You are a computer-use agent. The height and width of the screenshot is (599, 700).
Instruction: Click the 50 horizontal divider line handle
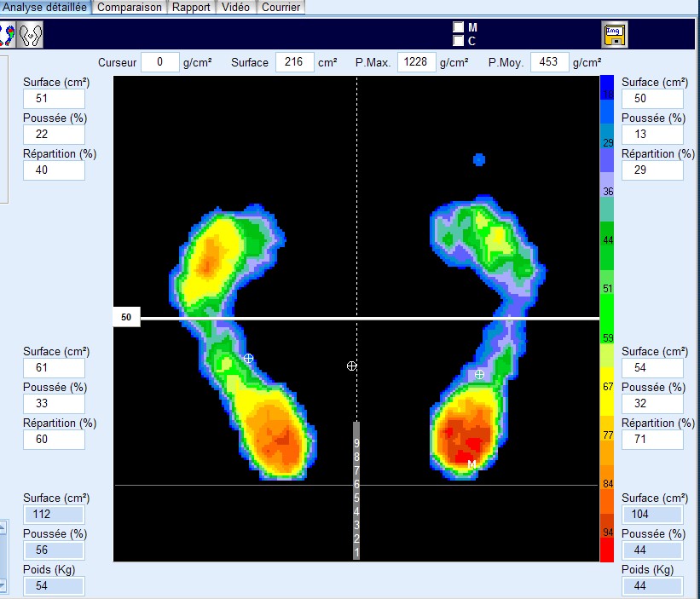click(x=126, y=317)
